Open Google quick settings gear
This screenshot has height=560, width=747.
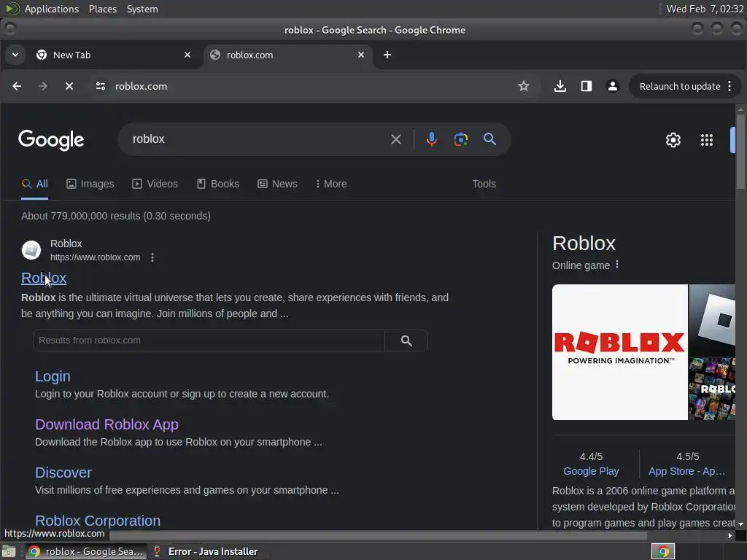(x=673, y=140)
